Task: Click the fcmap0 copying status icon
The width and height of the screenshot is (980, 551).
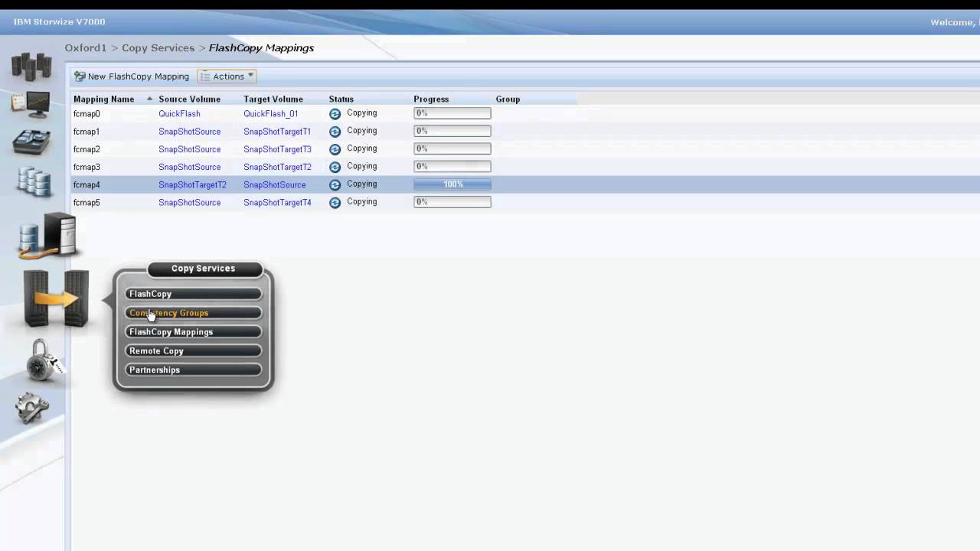Action: tap(335, 113)
